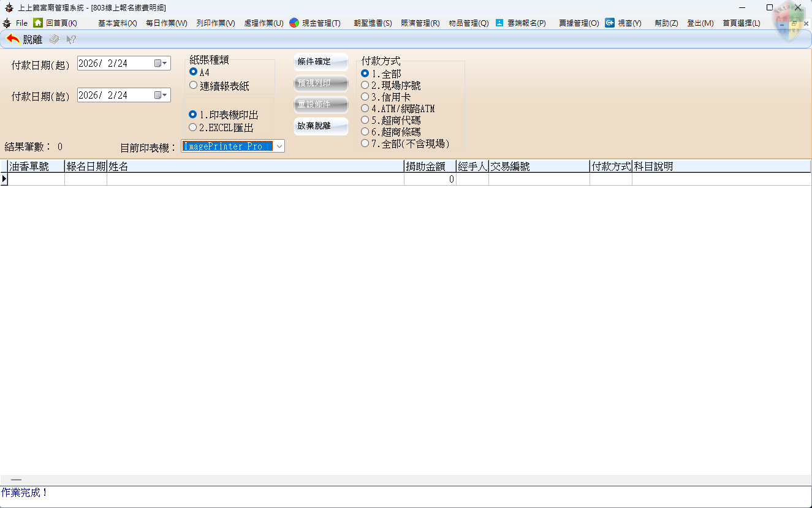Screen dimensions: 812x508
Task: Click the temple icon beside File
Action: pyautogui.click(x=7, y=23)
